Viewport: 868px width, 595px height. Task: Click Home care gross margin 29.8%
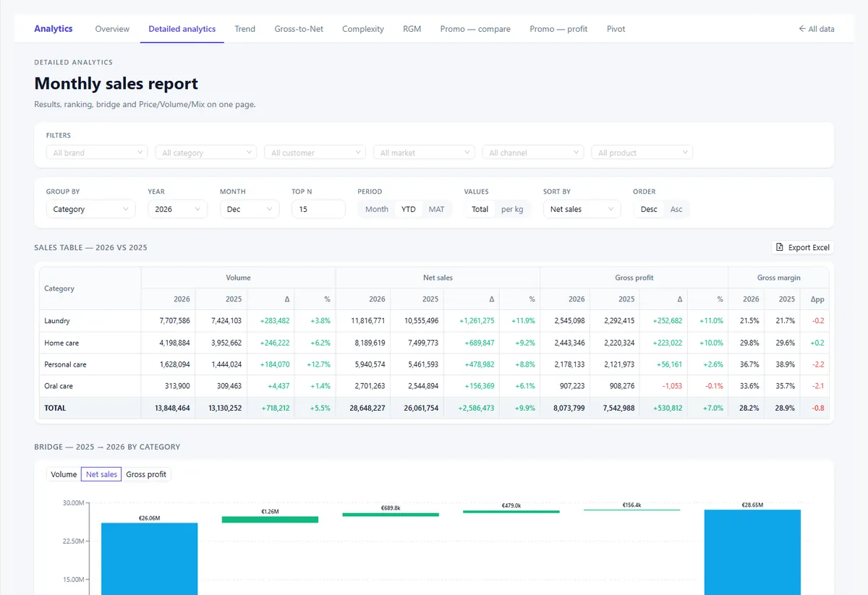click(750, 343)
